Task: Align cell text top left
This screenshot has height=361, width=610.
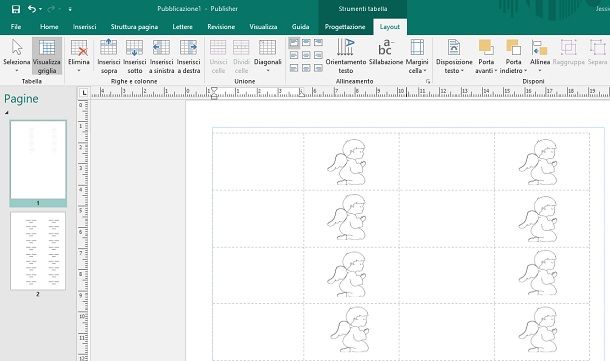Action: pyautogui.click(x=294, y=42)
